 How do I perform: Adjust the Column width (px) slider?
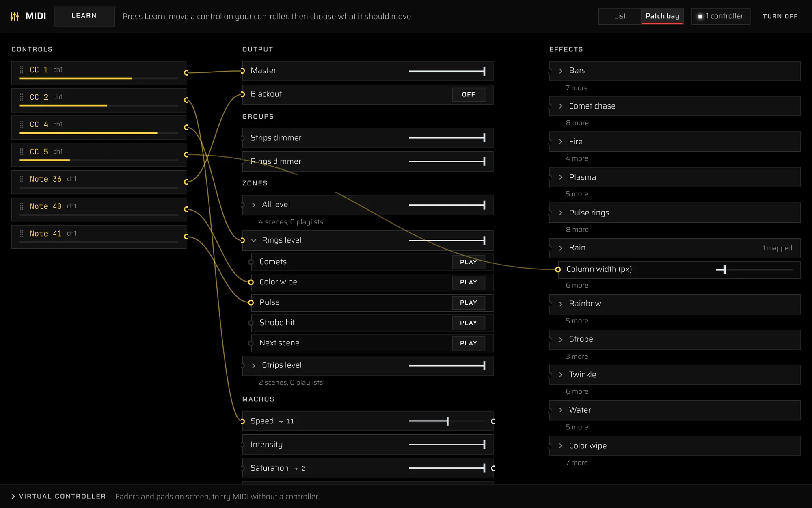click(x=754, y=269)
